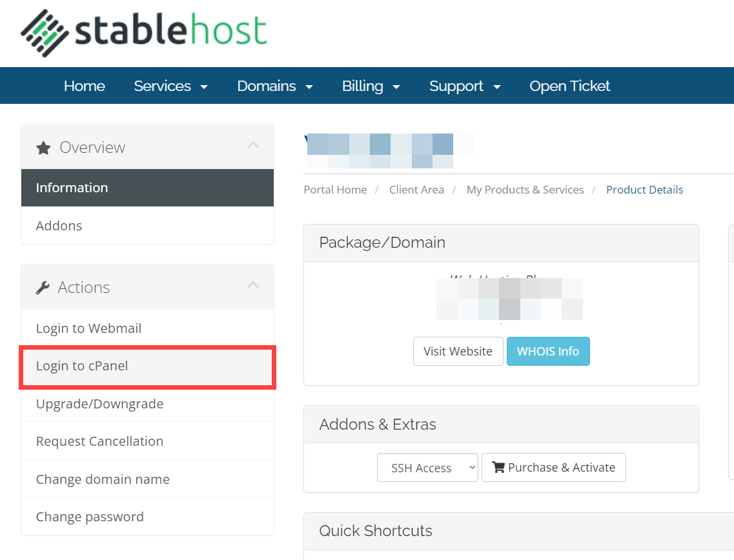Select Home in the navigation bar
The image size is (734, 560).
[x=84, y=85]
